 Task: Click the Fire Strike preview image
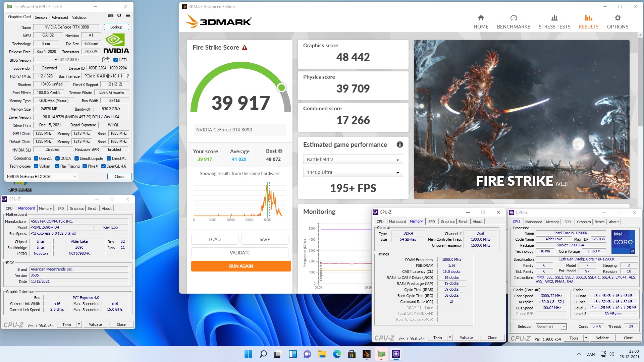point(521,119)
